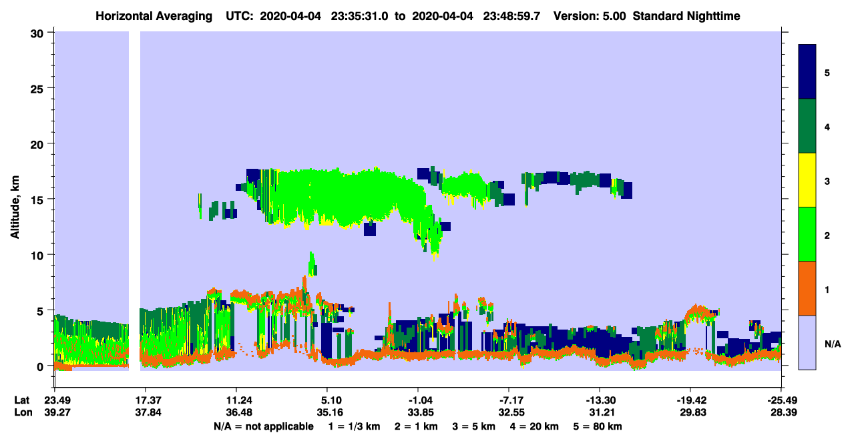Screen dimensions: 868x445
Task: Click the yellow level 3 colorbar segment
Action: click(x=807, y=179)
